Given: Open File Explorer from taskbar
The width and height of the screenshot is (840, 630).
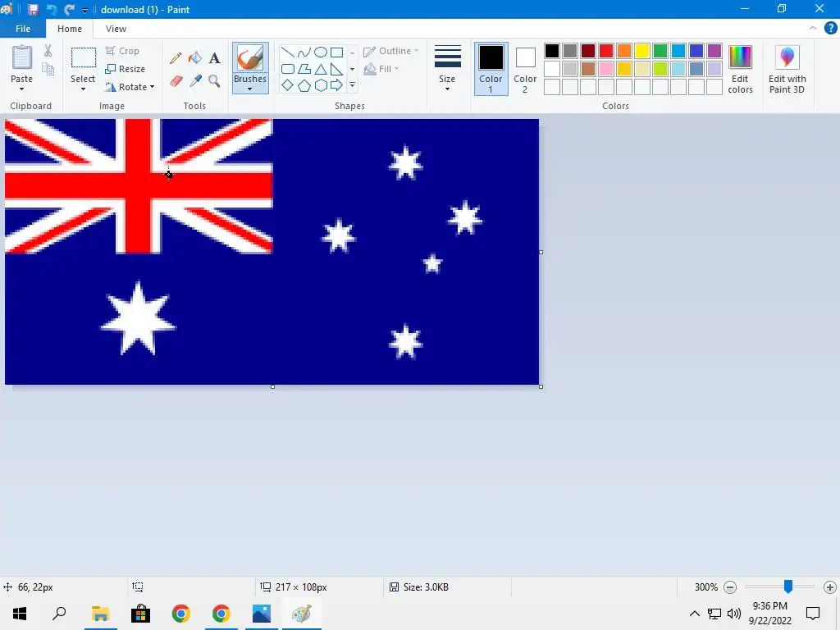Looking at the screenshot, I should pos(100,614).
